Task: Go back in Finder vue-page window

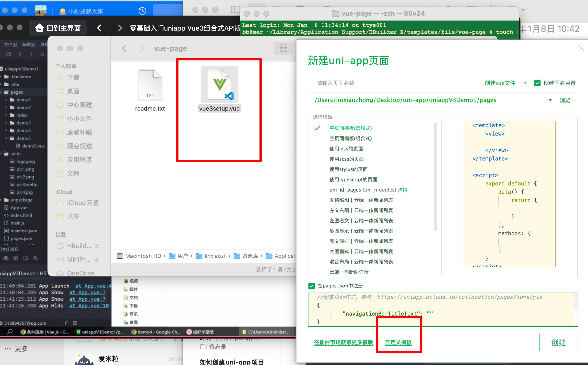Action: 124,48
